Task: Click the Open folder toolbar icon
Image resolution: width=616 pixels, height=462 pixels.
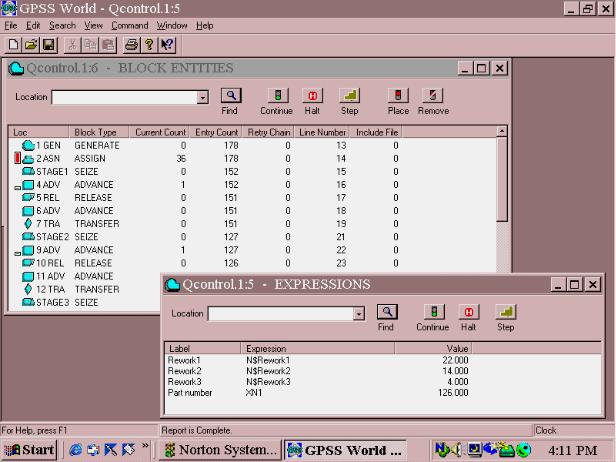Action: 31,45
